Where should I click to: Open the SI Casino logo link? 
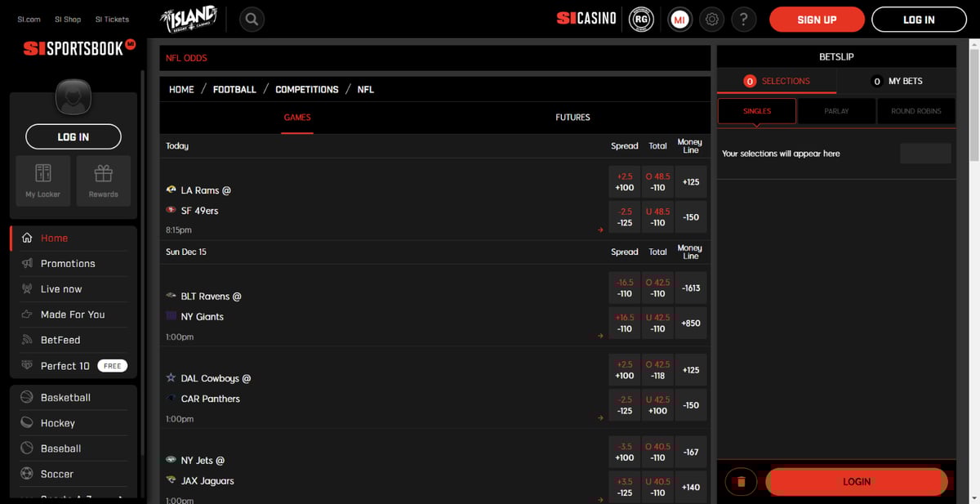click(x=586, y=18)
